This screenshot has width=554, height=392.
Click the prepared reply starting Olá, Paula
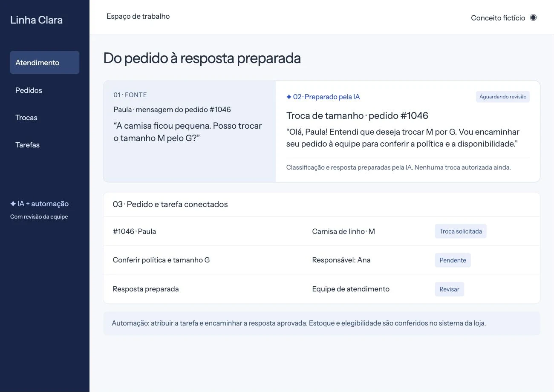(403, 138)
